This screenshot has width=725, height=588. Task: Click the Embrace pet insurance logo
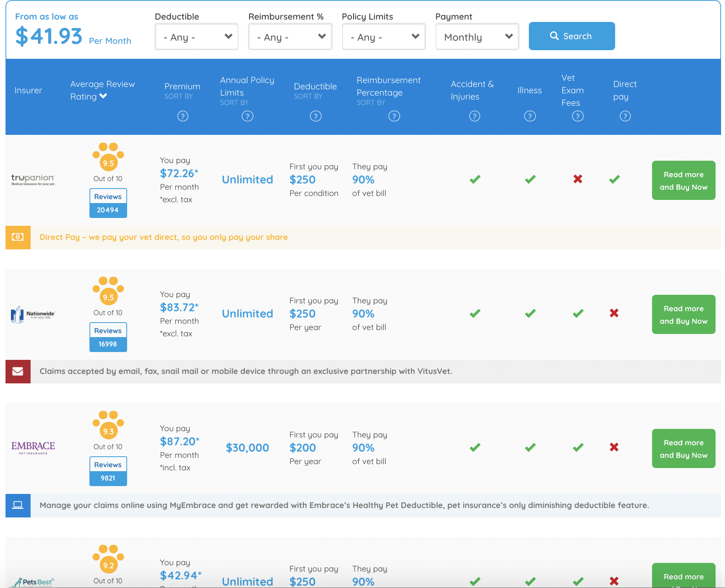point(33,448)
